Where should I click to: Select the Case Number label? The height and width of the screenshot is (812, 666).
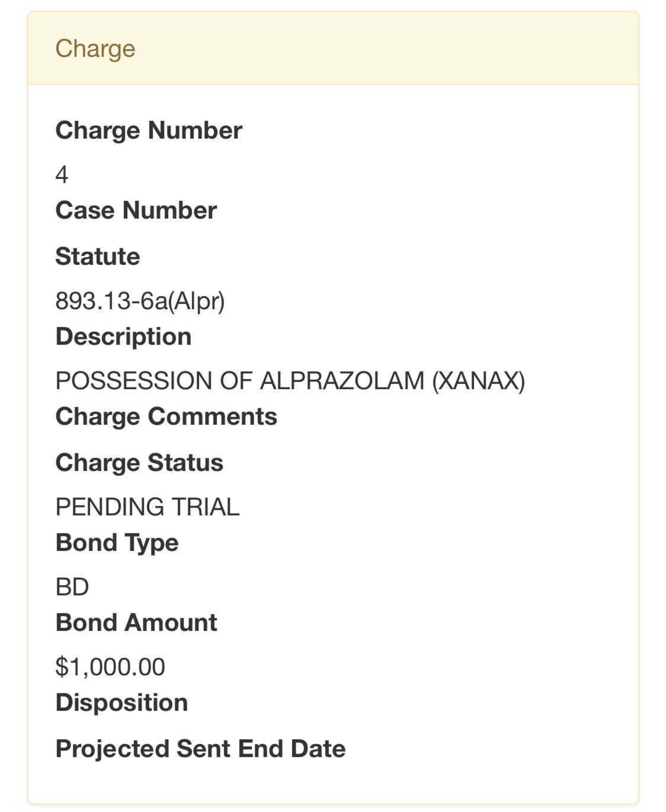(136, 210)
